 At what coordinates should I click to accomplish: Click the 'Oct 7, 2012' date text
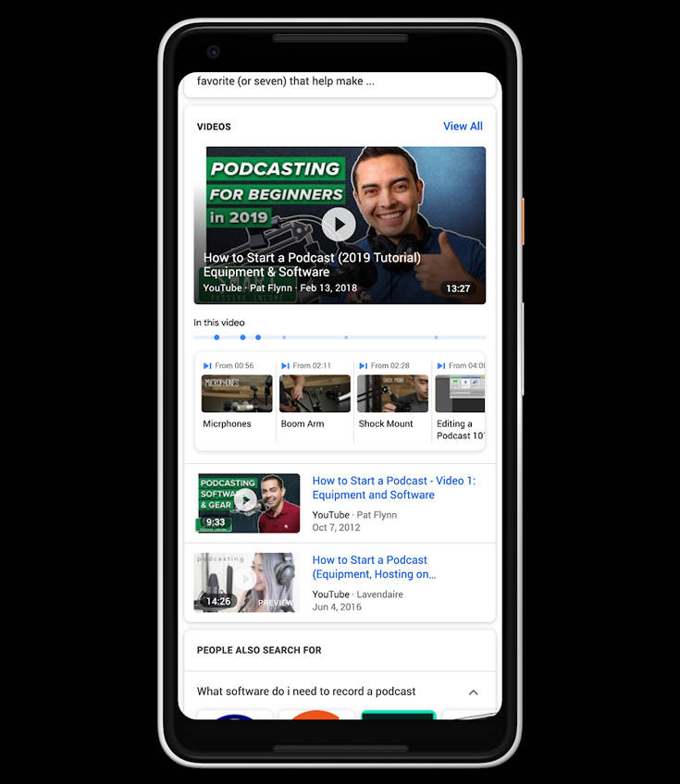click(x=336, y=528)
